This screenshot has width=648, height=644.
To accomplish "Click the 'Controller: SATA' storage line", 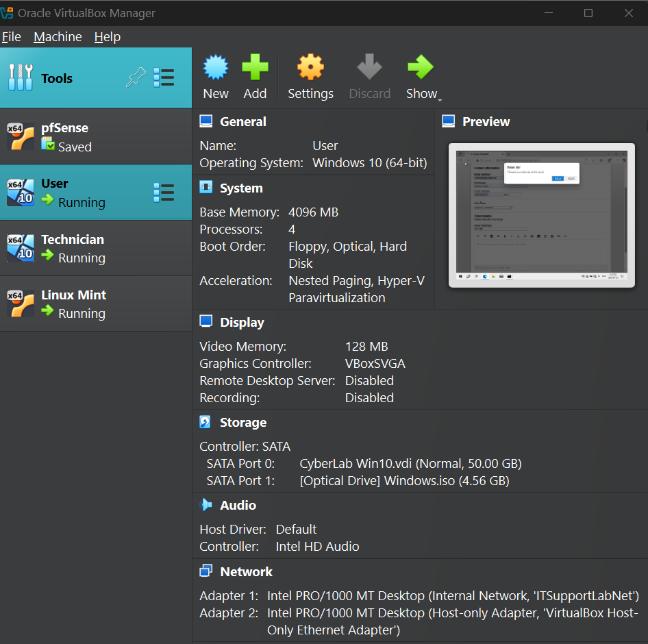I will coord(245,447).
